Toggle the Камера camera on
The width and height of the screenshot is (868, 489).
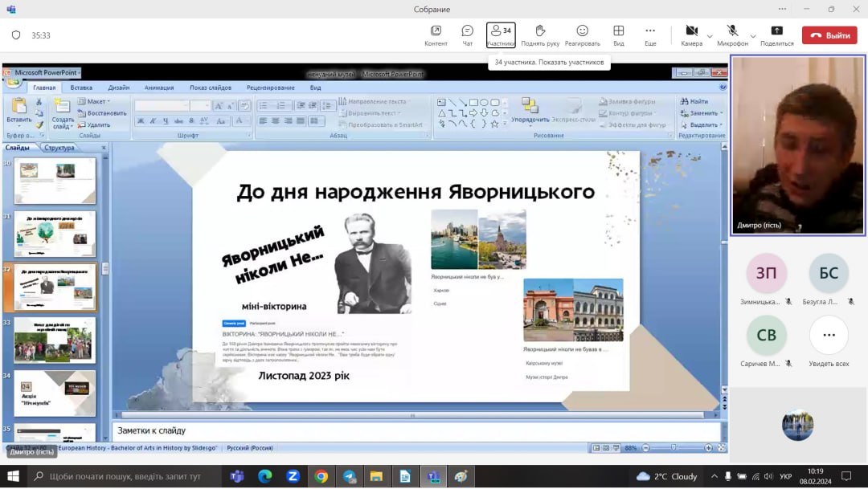click(690, 35)
